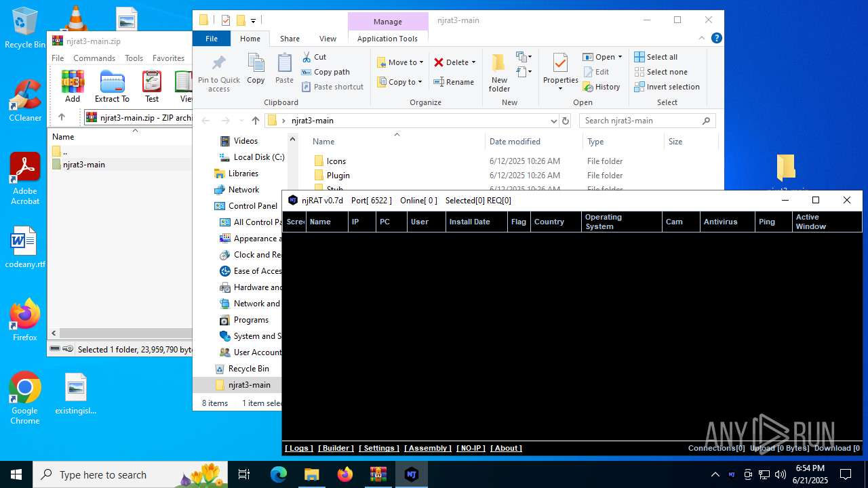Open Tools menu in WinRAR
The height and width of the screenshot is (488, 868).
134,58
